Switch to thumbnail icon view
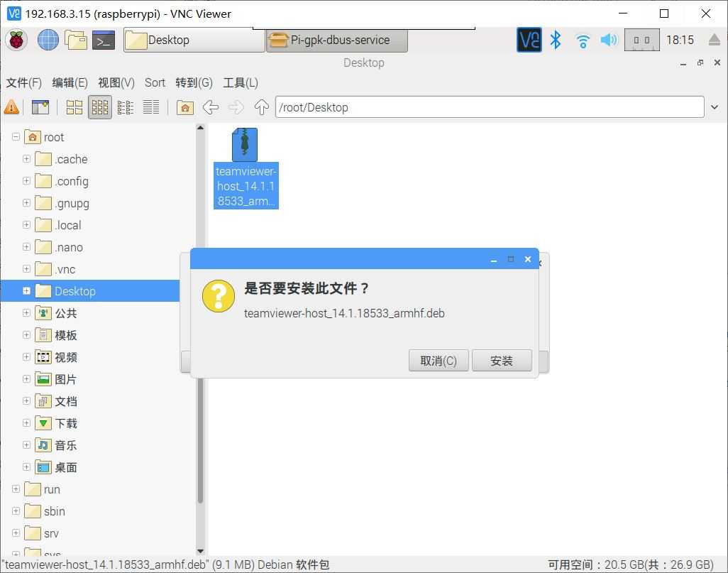This screenshot has height=573, width=728. [100, 107]
